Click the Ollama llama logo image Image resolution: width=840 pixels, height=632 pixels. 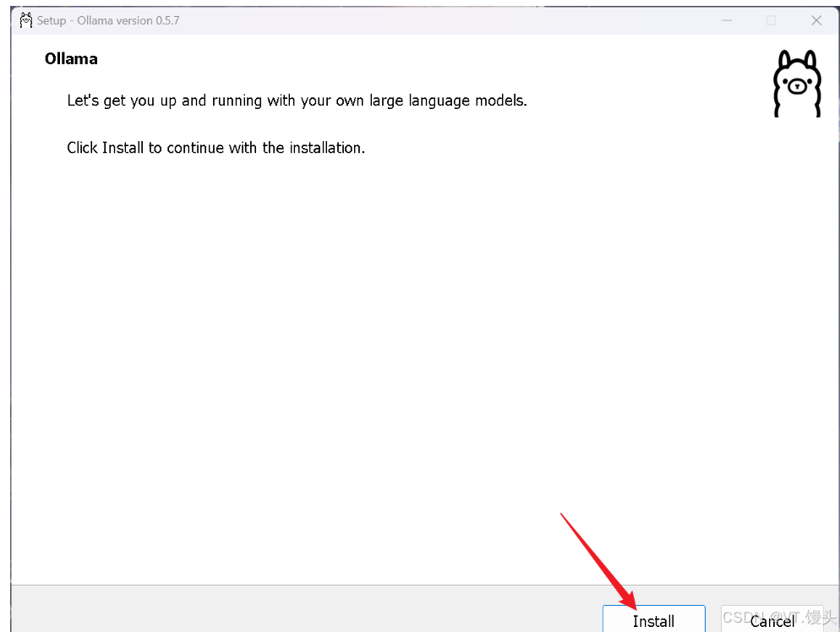(797, 84)
